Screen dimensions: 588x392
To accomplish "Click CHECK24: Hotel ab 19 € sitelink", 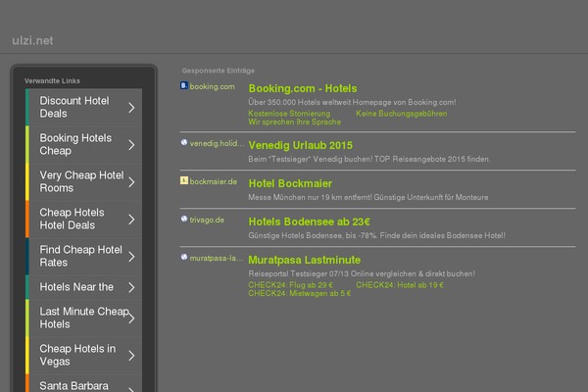I will click(x=400, y=285).
